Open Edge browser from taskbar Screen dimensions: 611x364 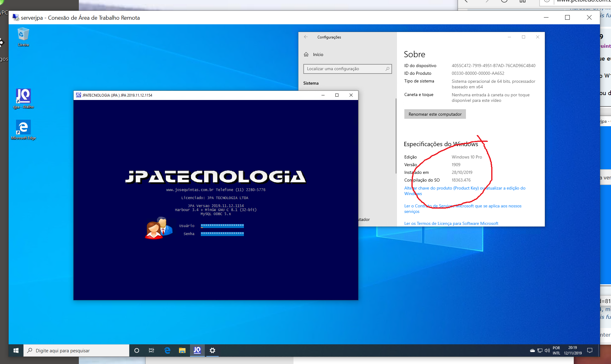click(x=167, y=350)
